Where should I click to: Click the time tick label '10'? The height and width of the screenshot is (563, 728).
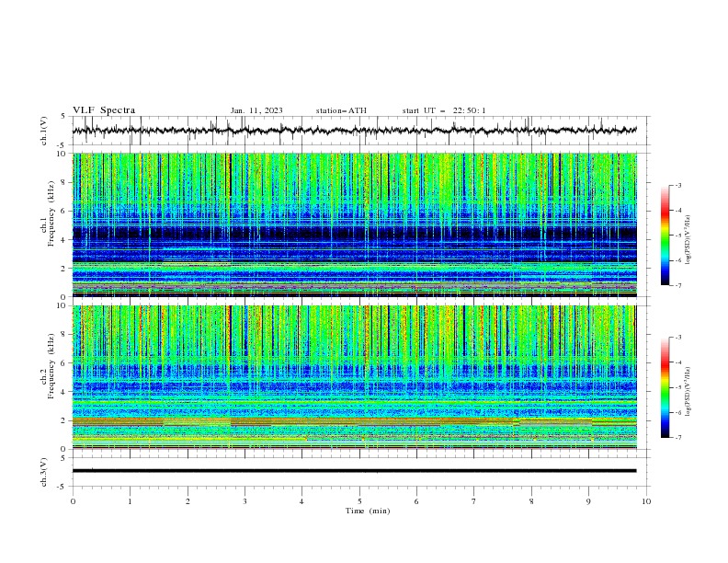646,501
